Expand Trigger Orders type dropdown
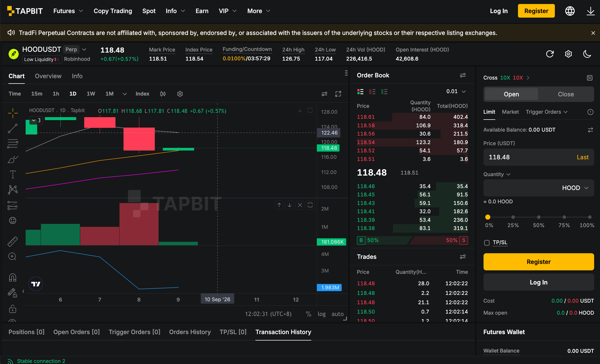 point(547,112)
